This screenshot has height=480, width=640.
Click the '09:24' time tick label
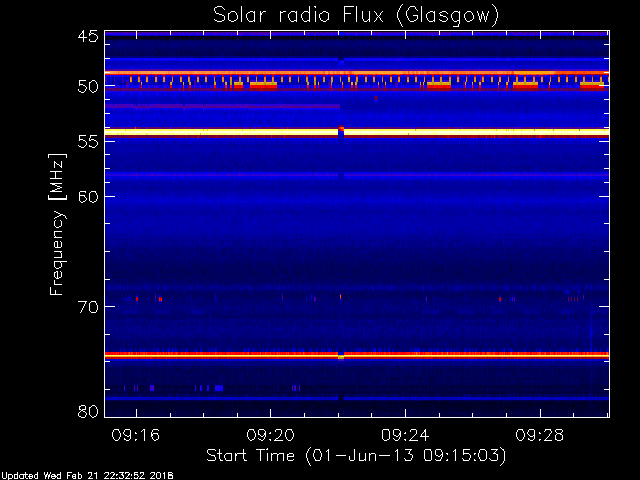(x=405, y=435)
